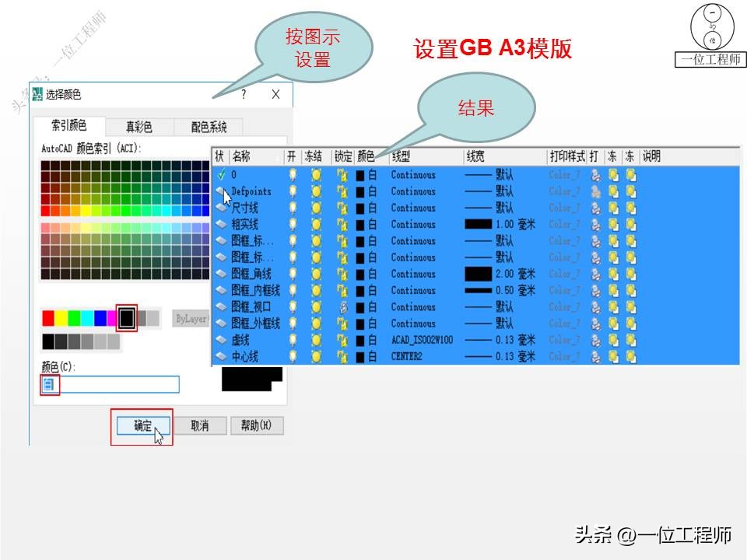Click the help question mark in dialog title bar

coord(243,93)
